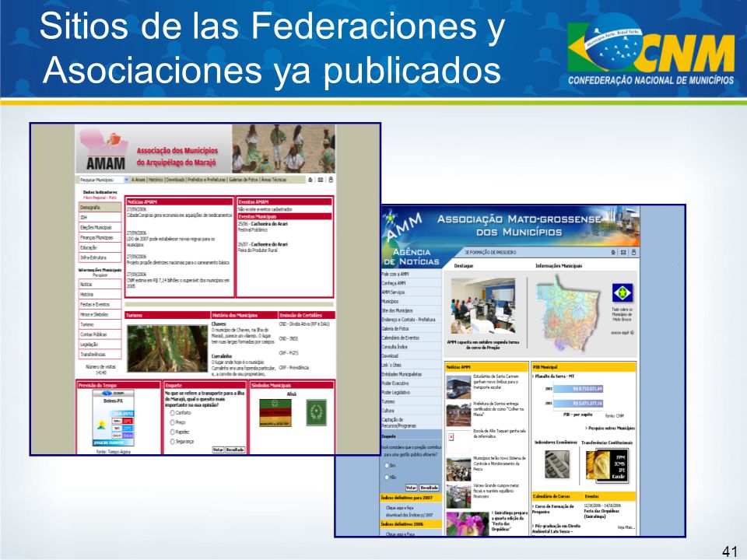747x560 pixels.
Task: Click the Resultado button in AMM poll
Action: pyautogui.click(x=429, y=488)
